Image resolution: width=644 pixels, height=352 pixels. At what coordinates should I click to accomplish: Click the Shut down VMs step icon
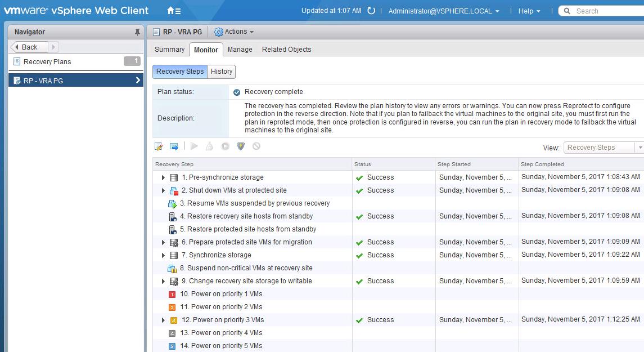click(174, 190)
